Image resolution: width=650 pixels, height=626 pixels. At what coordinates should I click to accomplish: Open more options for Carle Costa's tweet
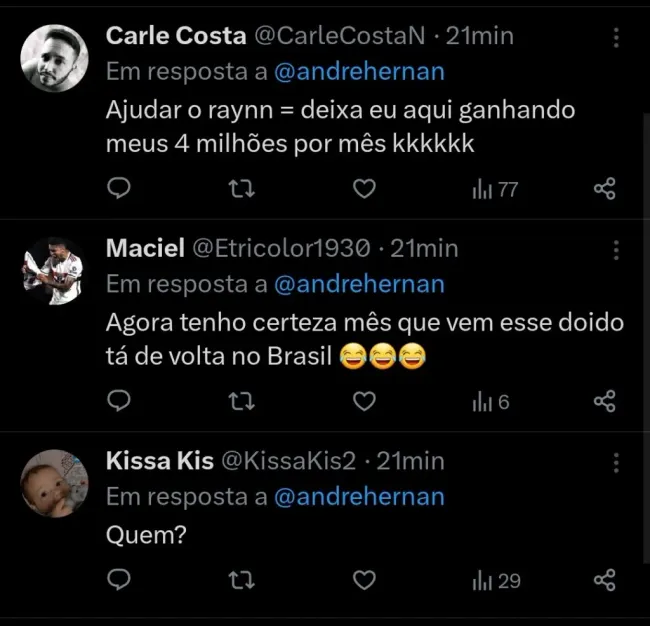point(616,37)
